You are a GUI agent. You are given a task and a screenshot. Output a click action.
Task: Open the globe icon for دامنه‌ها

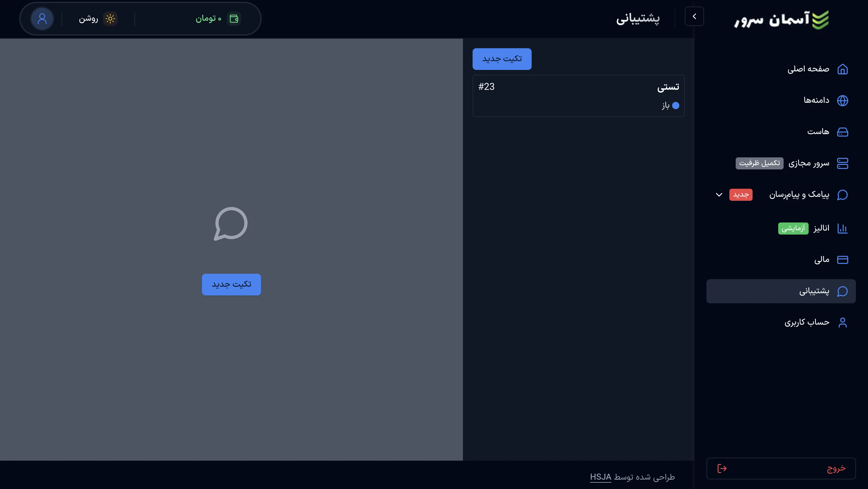click(842, 100)
